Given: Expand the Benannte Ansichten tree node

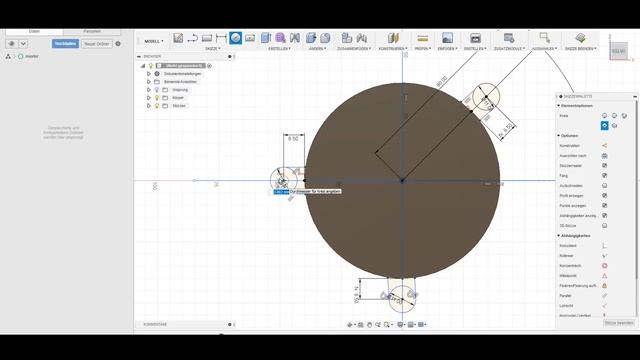Looking at the screenshot, I should 149,82.
